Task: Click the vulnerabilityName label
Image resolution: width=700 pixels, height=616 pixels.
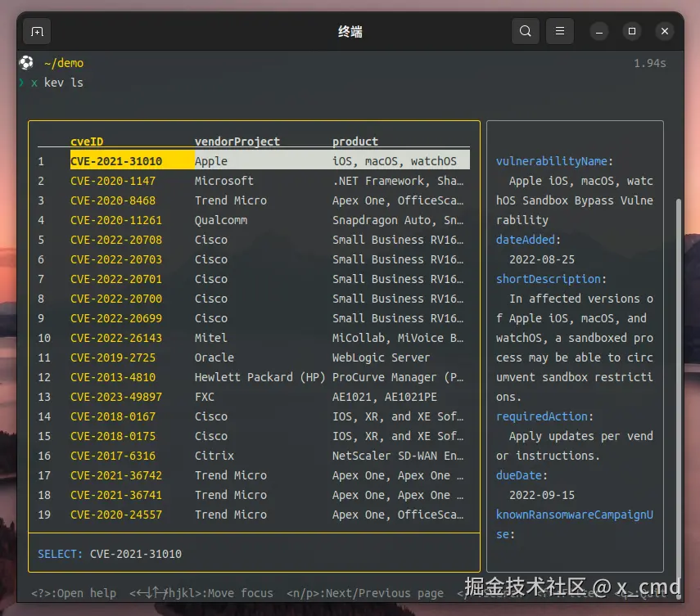Action: pos(554,161)
